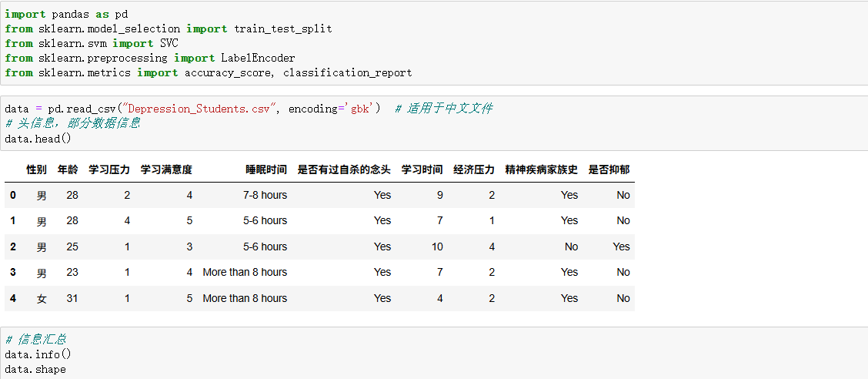This screenshot has height=379, width=868.
Task: Click the imports code cell
Action: pos(434,43)
